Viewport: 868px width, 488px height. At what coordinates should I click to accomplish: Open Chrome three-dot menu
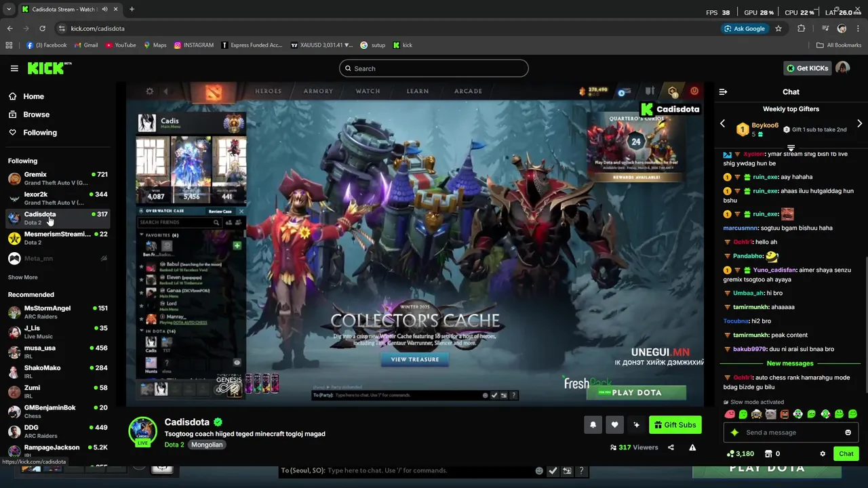click(x=859, y=28)
